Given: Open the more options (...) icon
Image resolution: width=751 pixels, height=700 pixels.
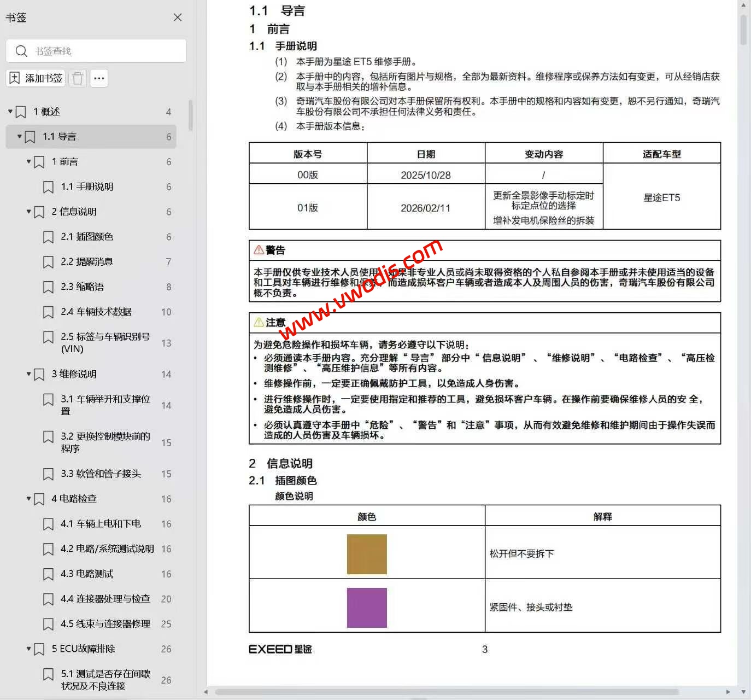Looking at the screenshot, I should [x=99, y=78].
